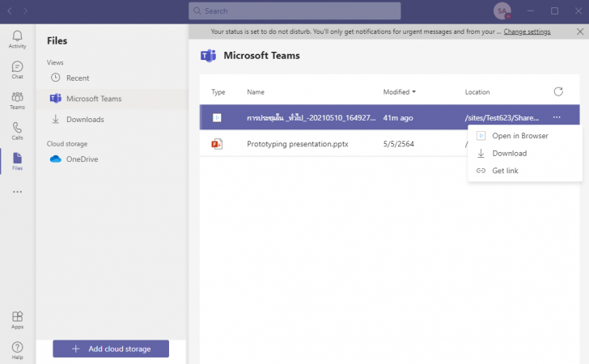
Task: Sort by Name column header
Action: (256, 92)
